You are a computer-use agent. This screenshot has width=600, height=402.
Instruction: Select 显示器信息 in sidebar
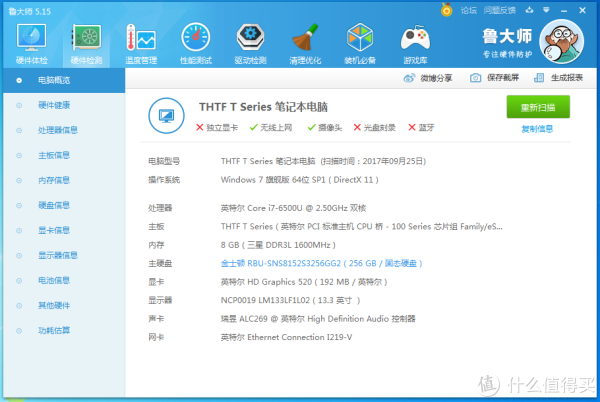point(64,255)
